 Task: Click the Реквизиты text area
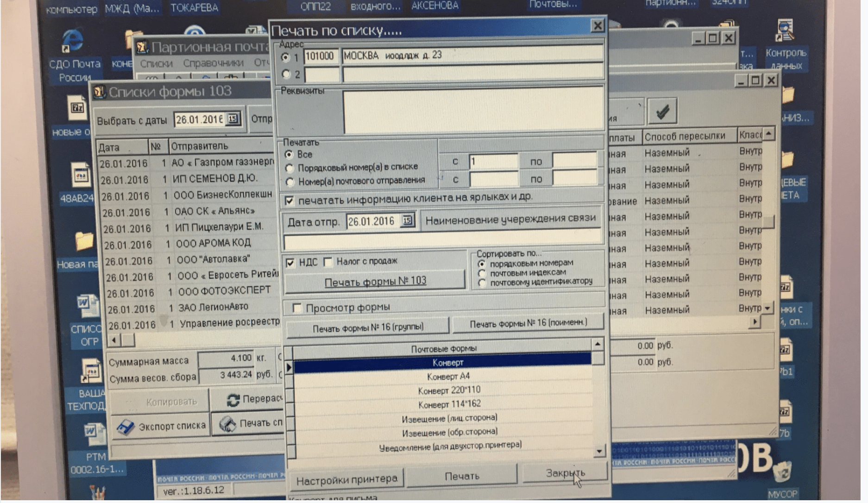click(473, 111)
